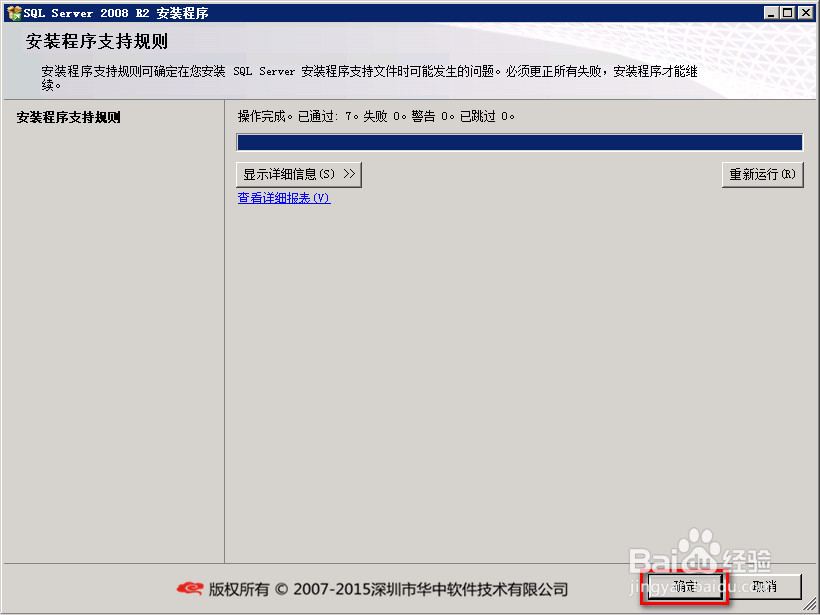Image resolution: width=820 pixels, height=615 pixels.
Task: Click the 取消 button
Action: [x=765, y=586]
